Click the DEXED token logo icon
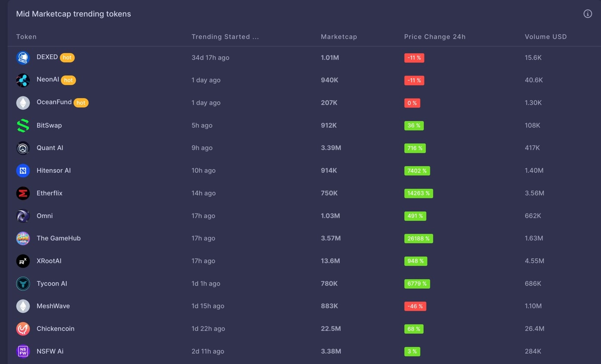 23,58
